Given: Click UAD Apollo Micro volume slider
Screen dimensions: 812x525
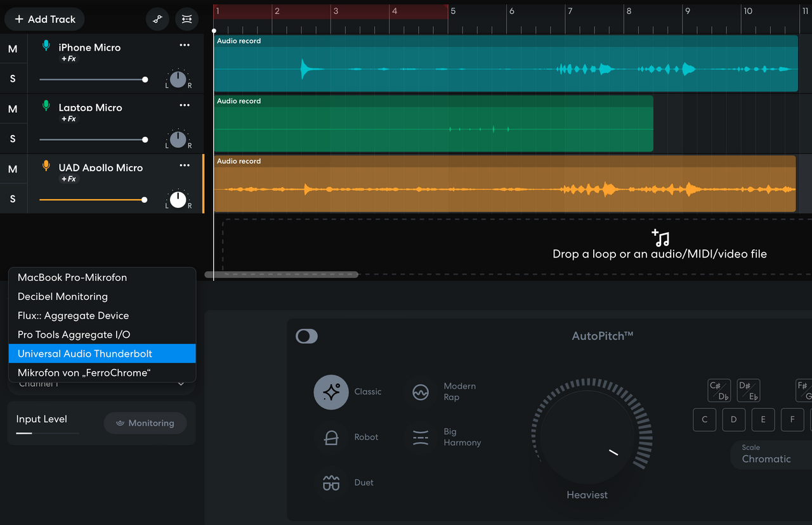Looking at the screenshot, I should [x=93, y=200].
